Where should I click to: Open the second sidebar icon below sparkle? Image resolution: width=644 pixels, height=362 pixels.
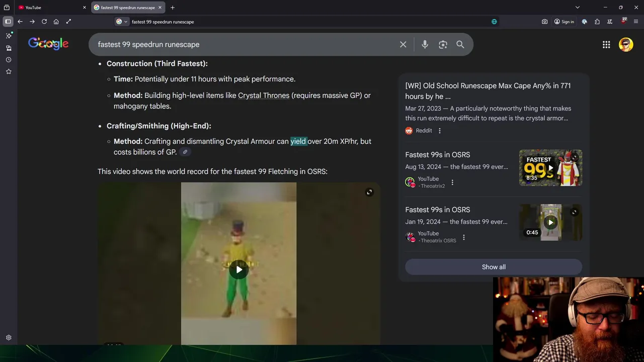pos(9,48)
